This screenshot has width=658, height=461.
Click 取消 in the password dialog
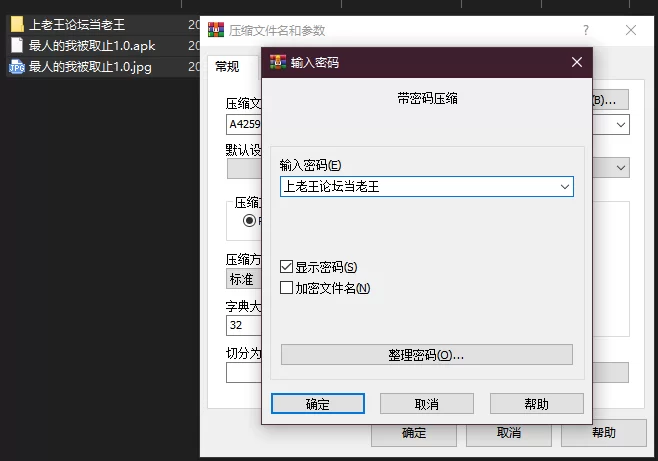click(x=427, y=404)
